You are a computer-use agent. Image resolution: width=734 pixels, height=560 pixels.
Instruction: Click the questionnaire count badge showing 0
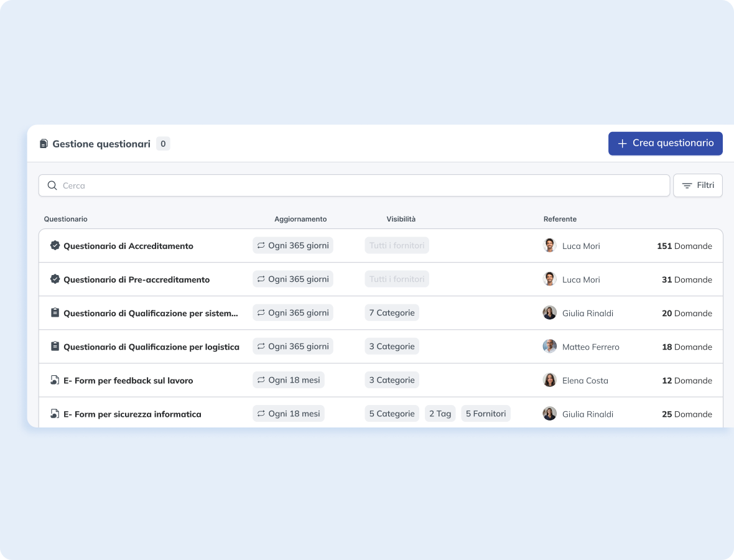163,144
